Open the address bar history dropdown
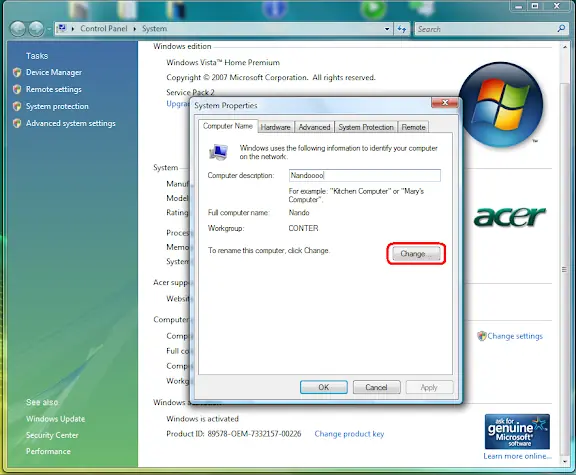 pos(387,29)
